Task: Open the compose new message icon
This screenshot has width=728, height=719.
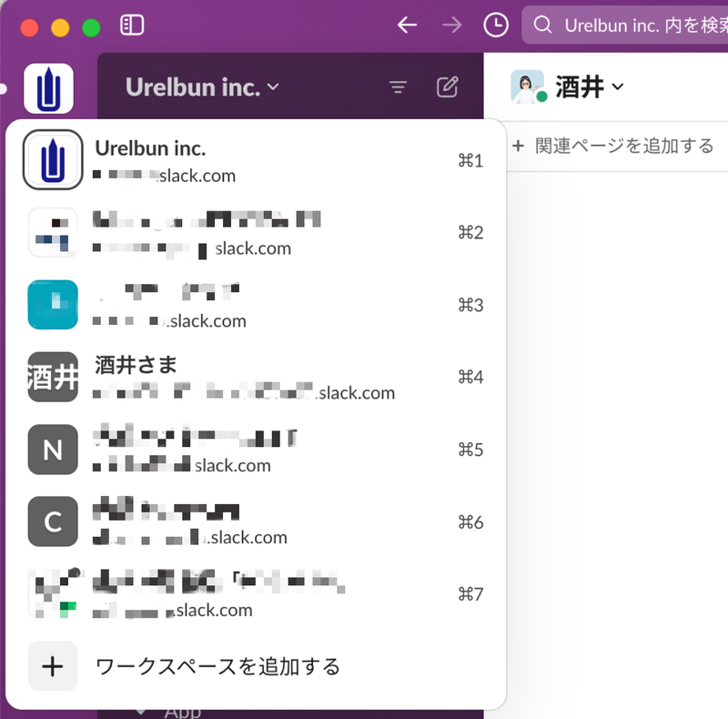Action: coord(447,86)
